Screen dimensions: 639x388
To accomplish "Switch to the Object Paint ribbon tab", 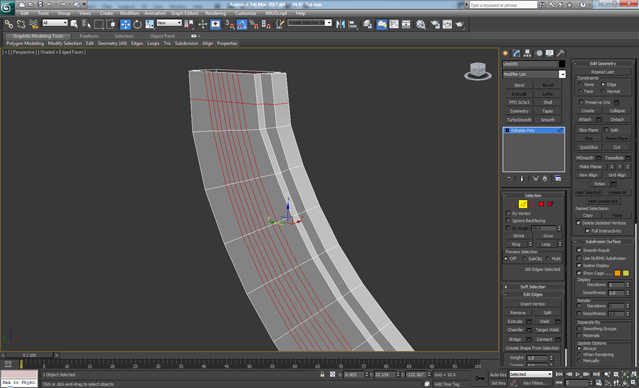I will [x=162, y=36].
